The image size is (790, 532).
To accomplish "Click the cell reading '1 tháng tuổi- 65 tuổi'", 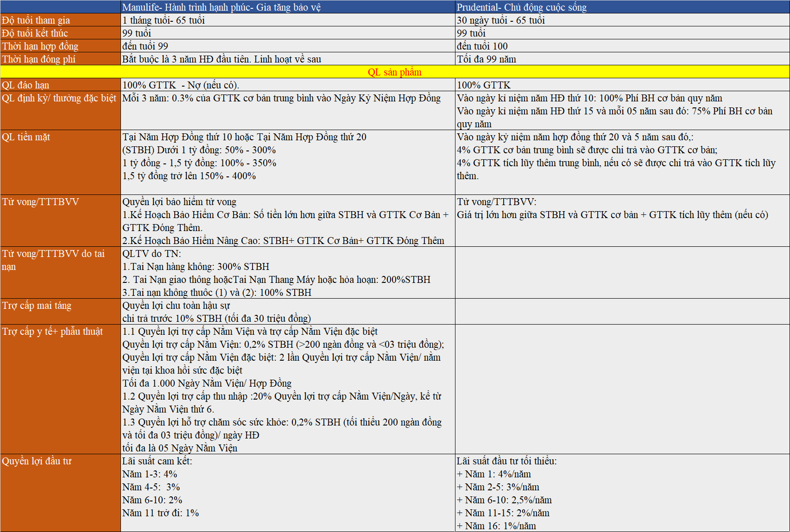I will 287,20.
